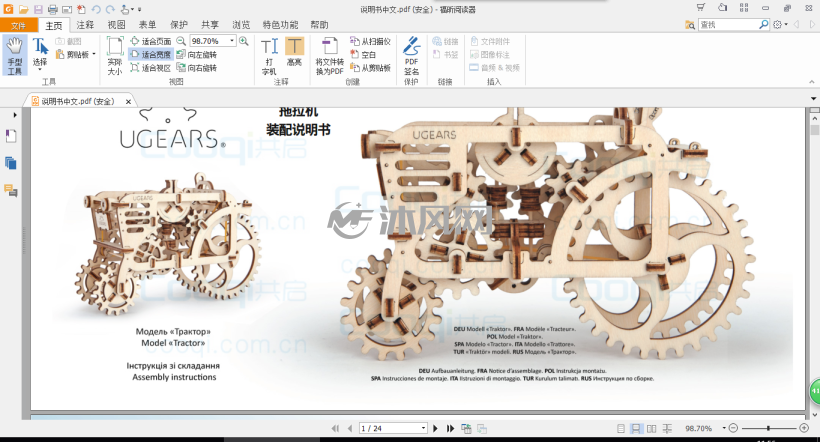Viewport: 820px width, 442px height.
Task: Click Fit Page (适合页面)
Action: coord(151,41)
